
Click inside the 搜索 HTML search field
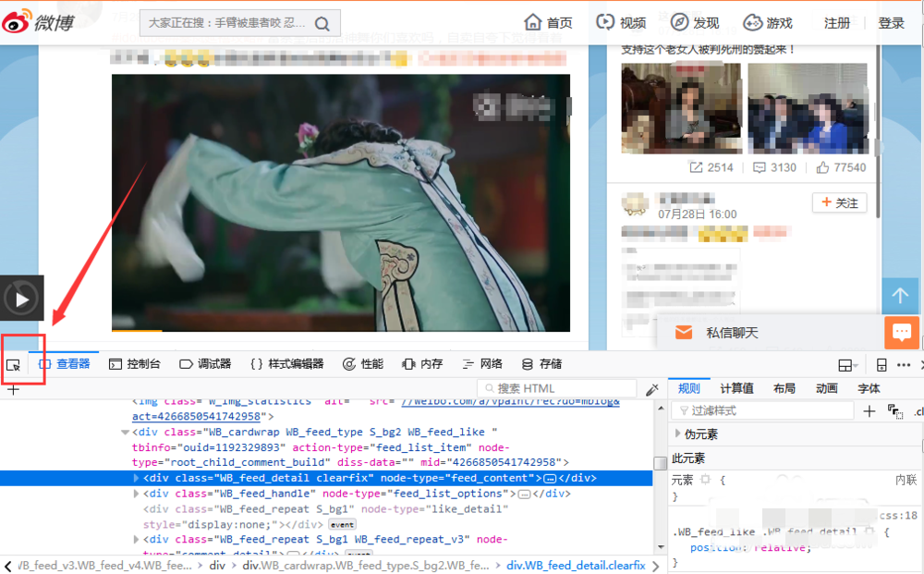point(554,387)
